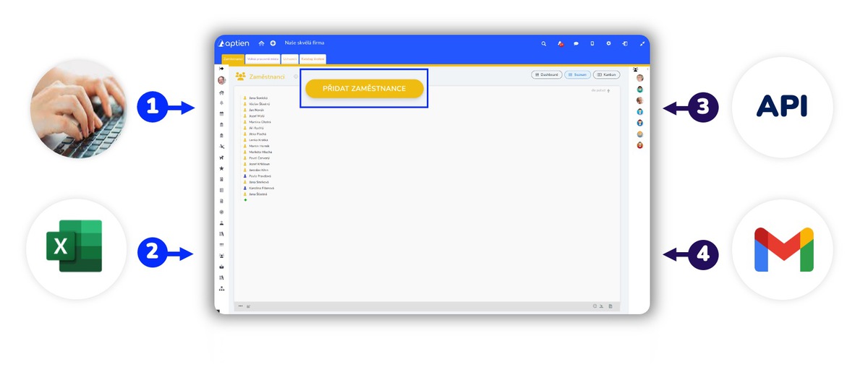Open search with the magnifier icon
Image resolution: width=868 pixels, height=367 pixels.
[544, 43]
